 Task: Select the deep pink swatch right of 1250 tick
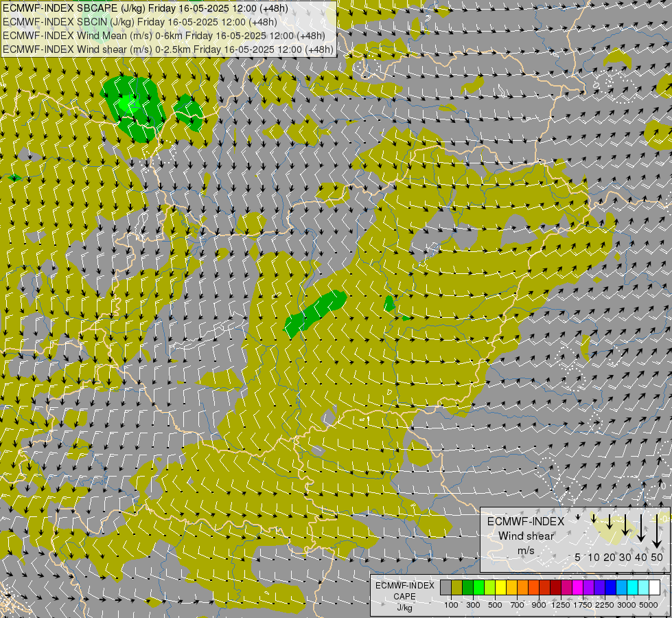tap(566, 588)
